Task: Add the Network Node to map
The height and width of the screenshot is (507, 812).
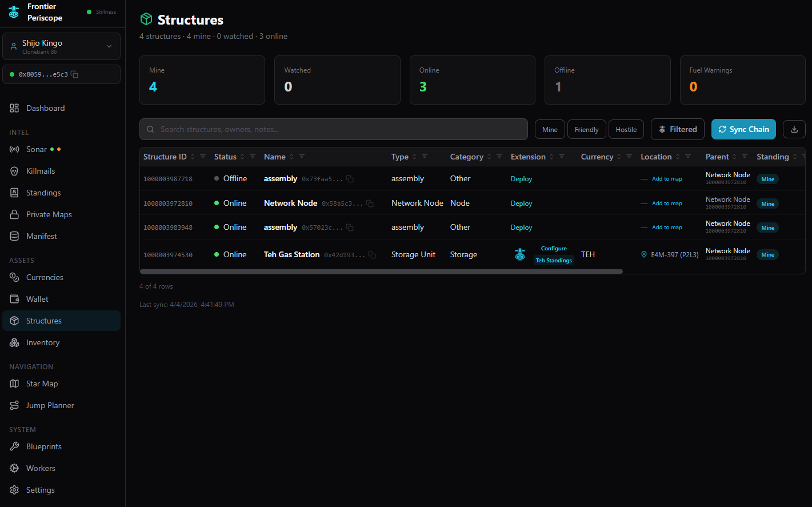Action: [667, 203]
